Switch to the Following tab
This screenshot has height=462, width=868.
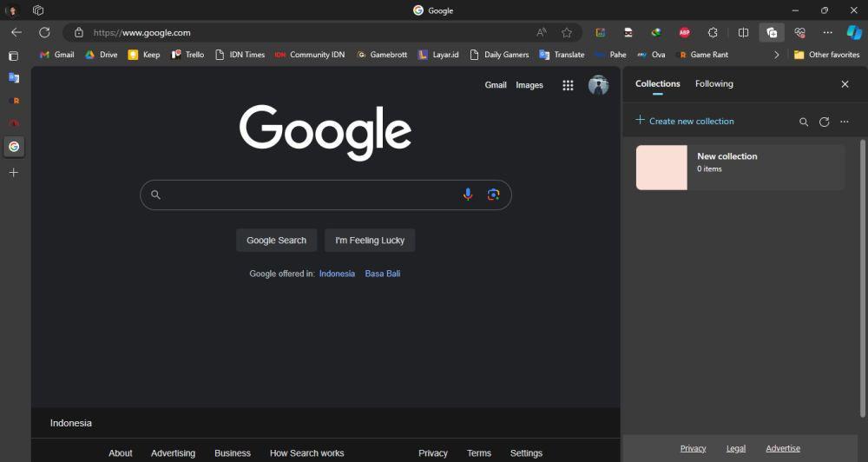coord(714,83)
